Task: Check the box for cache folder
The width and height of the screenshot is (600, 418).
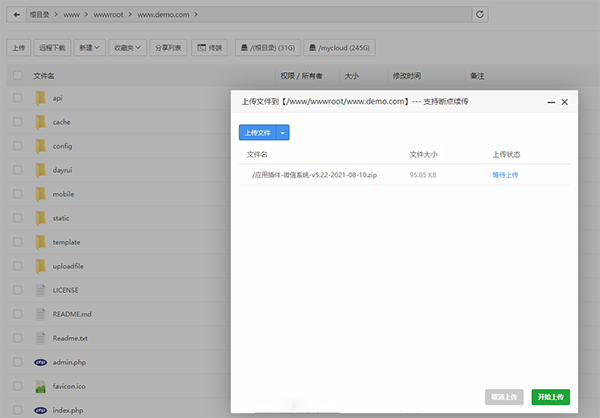Action: [18, 122]
